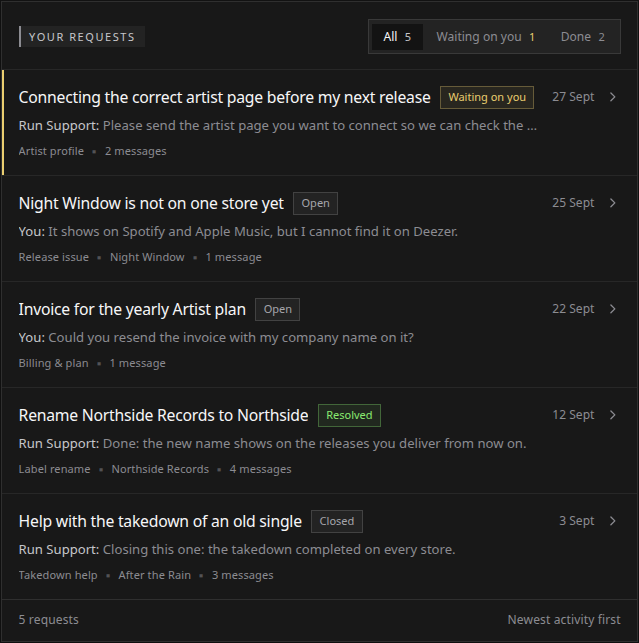The height and width of the screenshot is (643, 639).
Task: Click the '3 messages' count
Action: (x=242, y=575)
